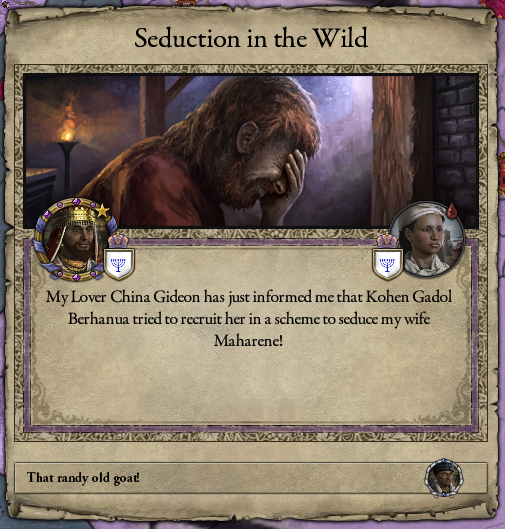The width and height of the screenshot is (505, 529).
Task: Click the facepalming man event illustration
Action: point(251,151)
